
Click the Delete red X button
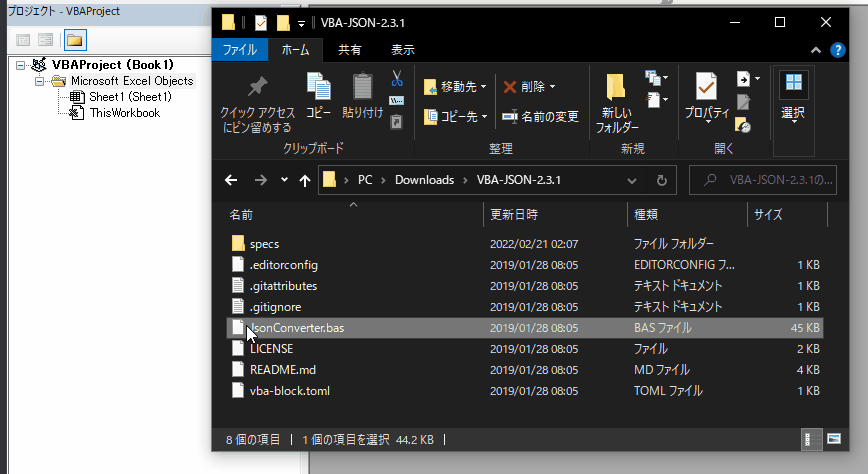coord(524,87)
